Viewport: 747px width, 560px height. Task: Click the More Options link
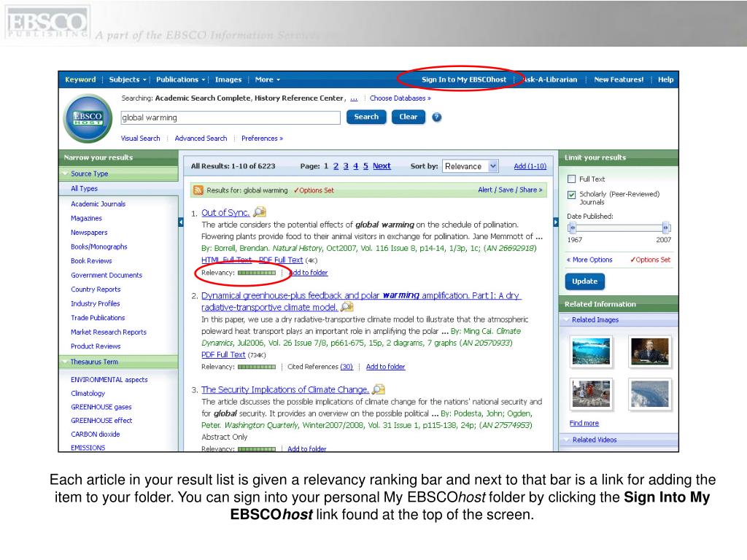point(589,260)
